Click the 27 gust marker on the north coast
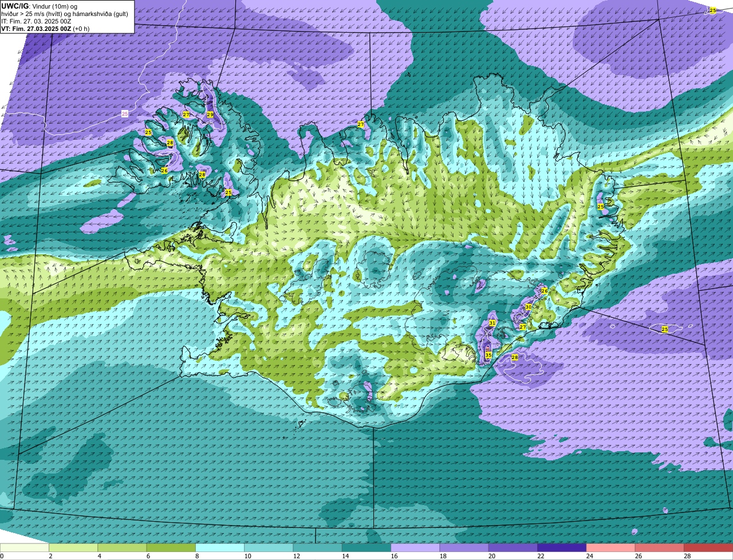This screenshot has height=560, width=733. pyautogui.click(x=361, y=124)
